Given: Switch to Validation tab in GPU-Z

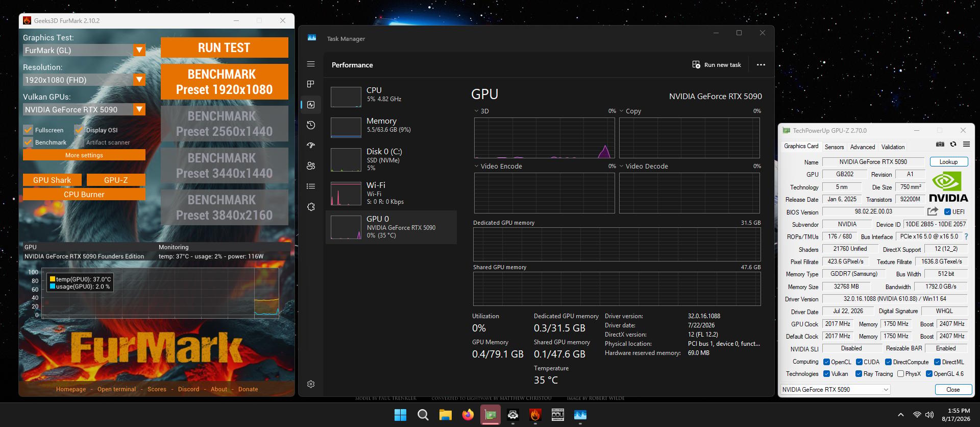Looking at the screenshot, I should (893, 147).
